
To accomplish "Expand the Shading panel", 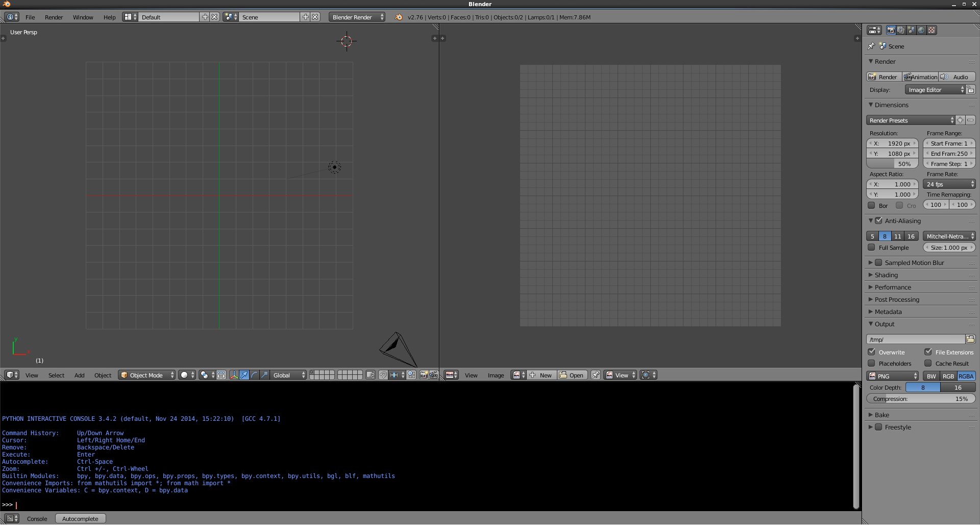I will (886, 275).
